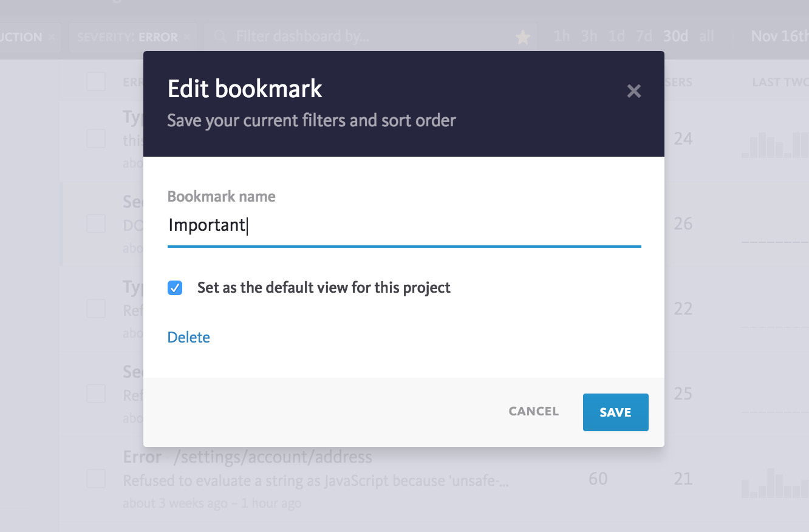Remove the PRODUCTION filter token
The height and width of the screenshot is (532, 809).
pos(52,36)
